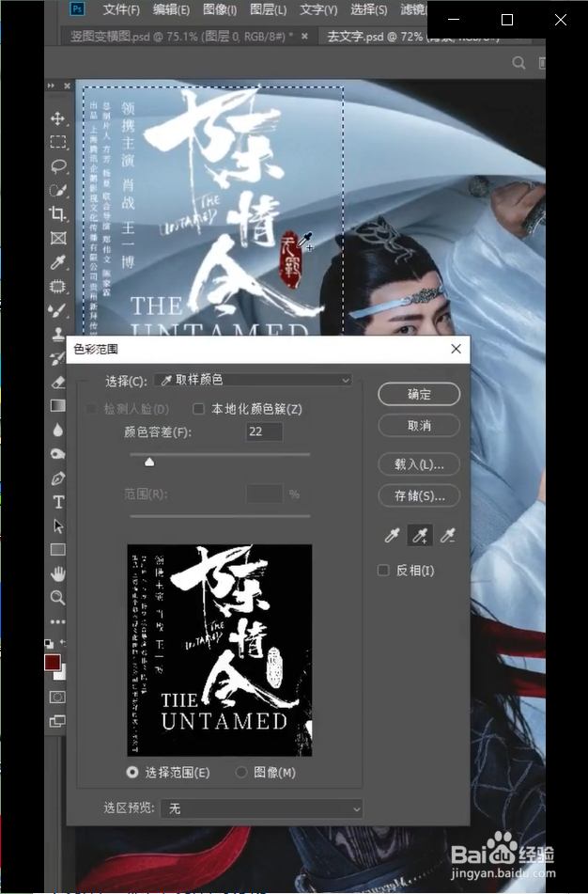
Task: Collapse the tools panel with double arrows
Action: tap(52, 86)
